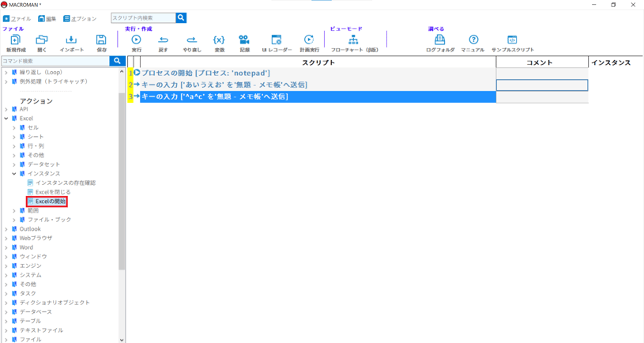The width and height of the screenshot is (644, 343).
Task: Click the 記録 camera record icon
Action: point(244,40)
